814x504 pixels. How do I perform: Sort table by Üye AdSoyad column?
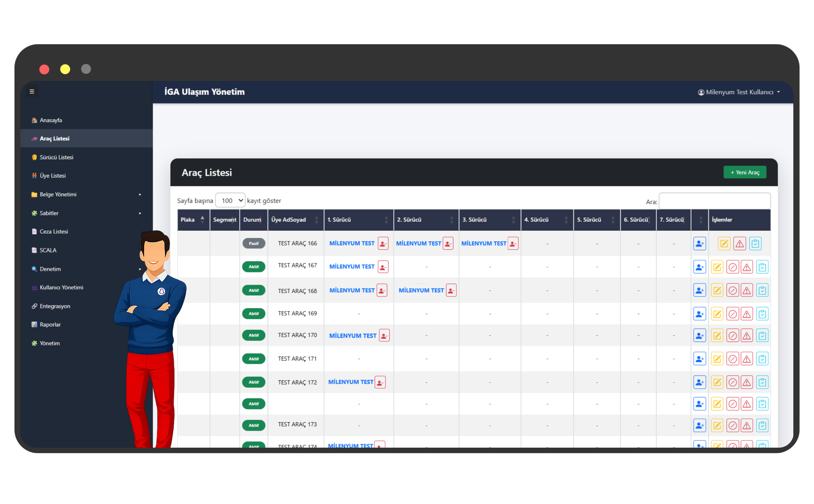pyautogui.click(x=296, y=220)
